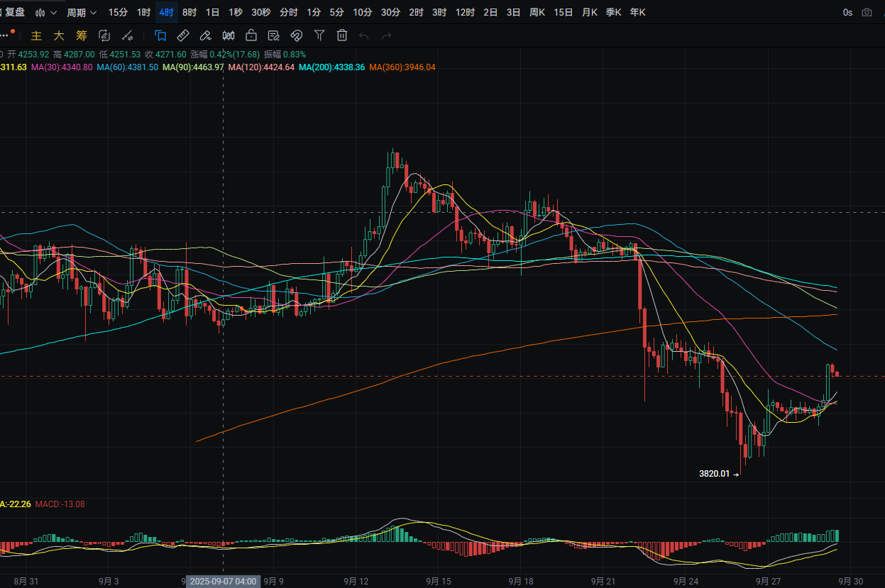Image resolution: width=885 pixels, height=588 pixels.
Task: Expand the 周期 period dropdown
Action: (x=82, y=12)
